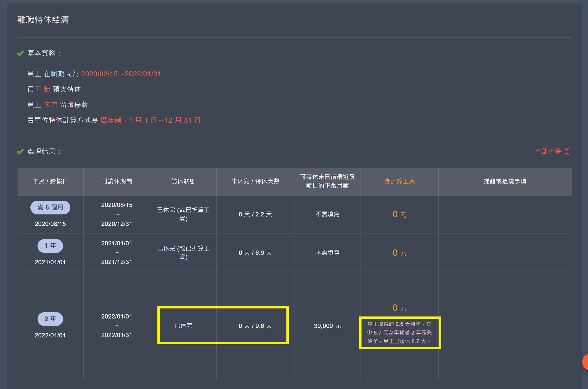Click the pink note about 超休 8.7 天
This screenshot has height=389, width=588.
click(399, 333)
